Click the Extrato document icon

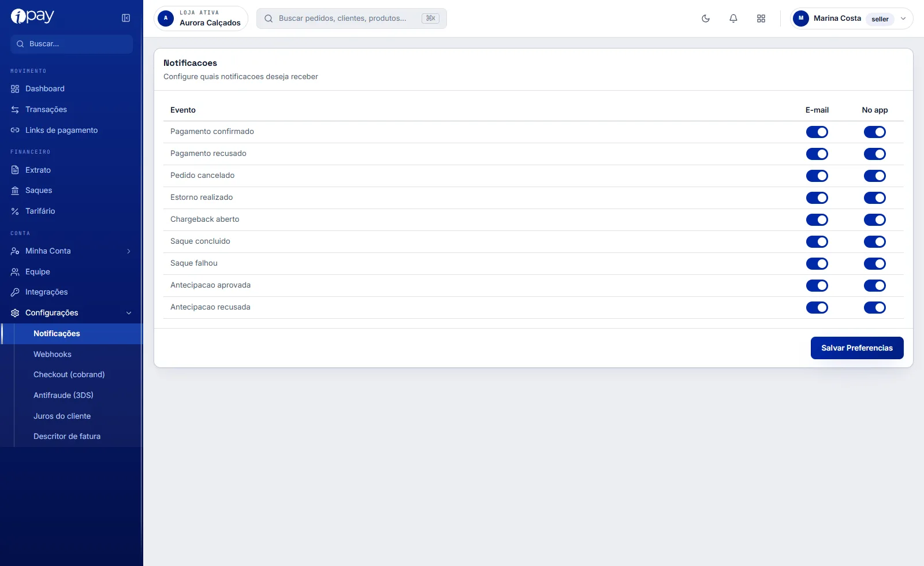pyautogui.click(x=15, y=170)
